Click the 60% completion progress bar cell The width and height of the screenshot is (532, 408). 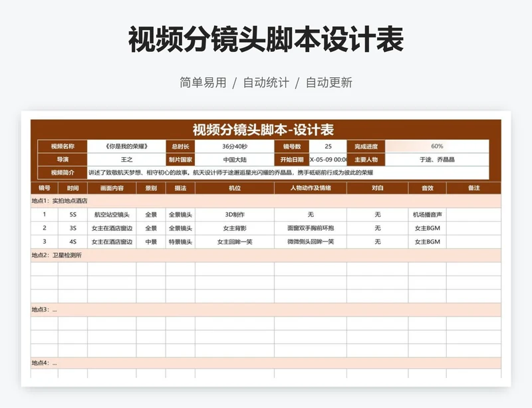tap(437, 146)
